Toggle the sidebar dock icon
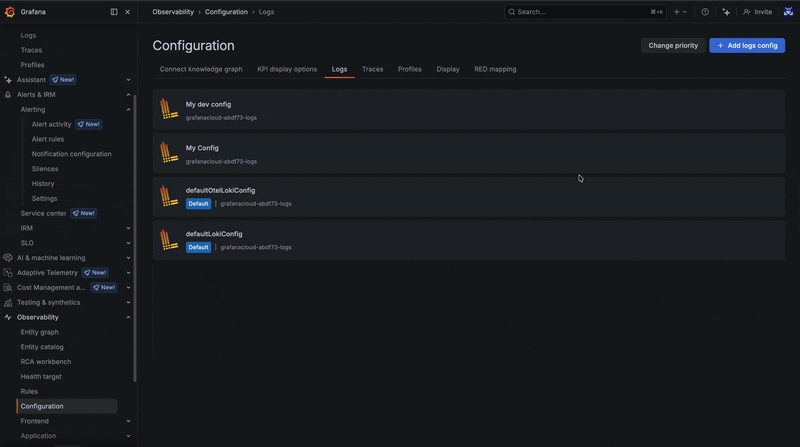The height and width of the screenshot is (447, 800). pyautogui.click(x=114, y=12)
